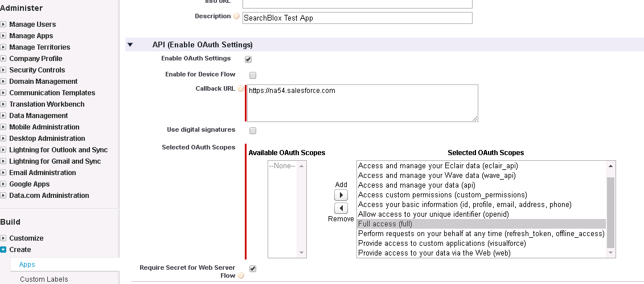Expand Manage Users arrow
644x284 pixels.
[3, 25]
